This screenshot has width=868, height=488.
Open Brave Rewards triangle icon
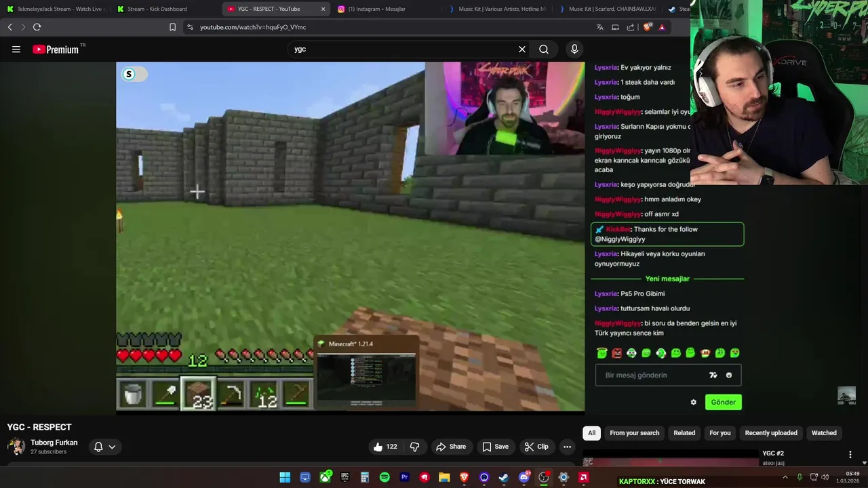pos(662,27)
